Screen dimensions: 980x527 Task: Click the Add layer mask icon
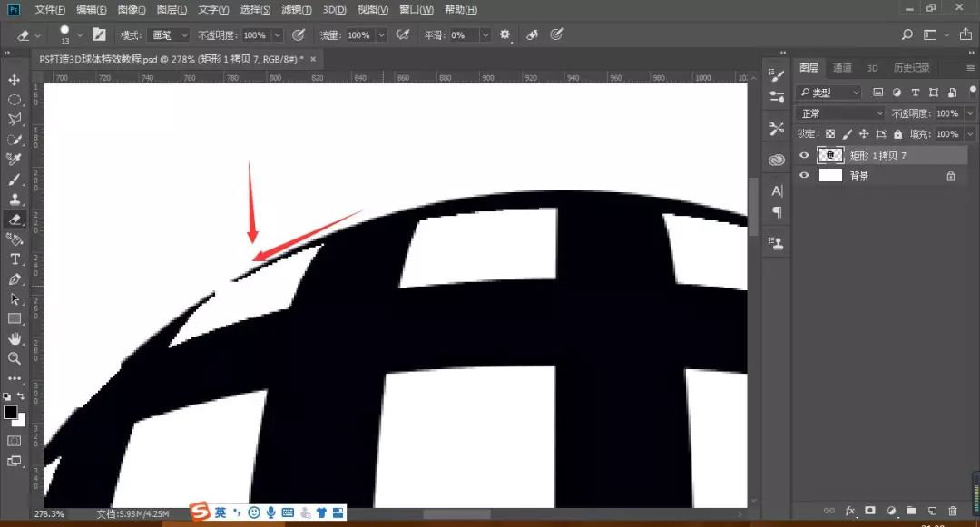(870, 512)
